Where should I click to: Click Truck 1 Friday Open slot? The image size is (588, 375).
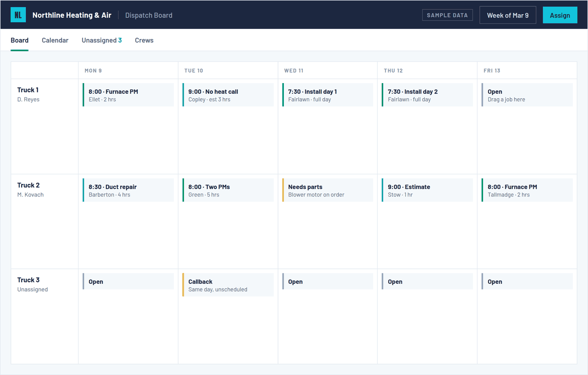coord(527,95)
